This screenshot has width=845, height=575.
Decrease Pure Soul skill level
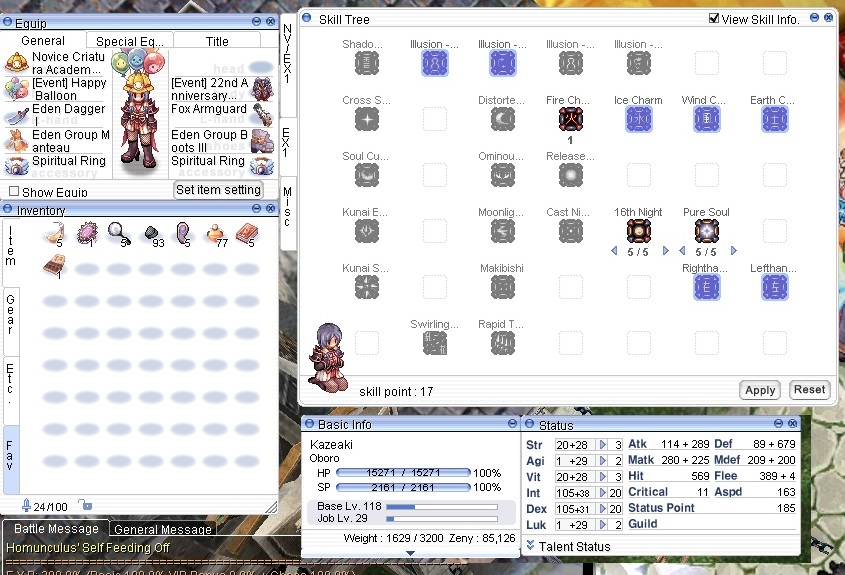682,251
